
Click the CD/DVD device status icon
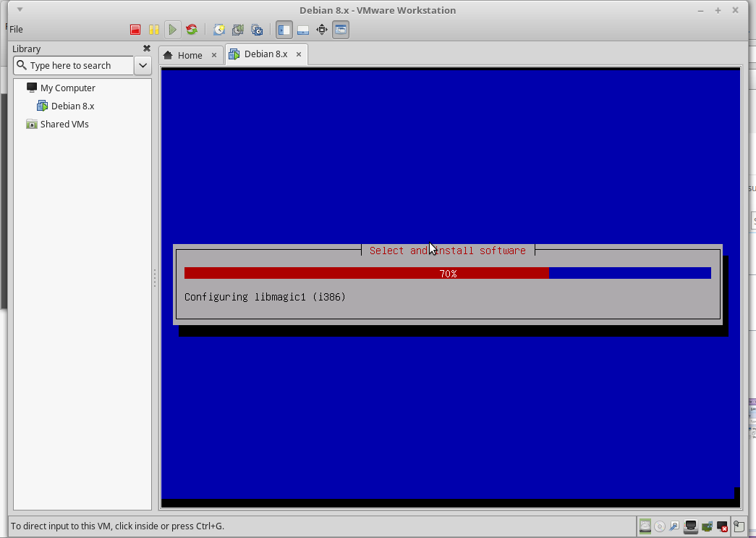point(658,526)
